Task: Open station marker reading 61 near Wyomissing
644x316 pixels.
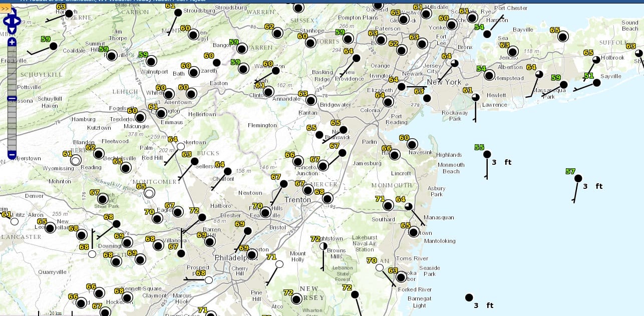Action: point(76,160)
